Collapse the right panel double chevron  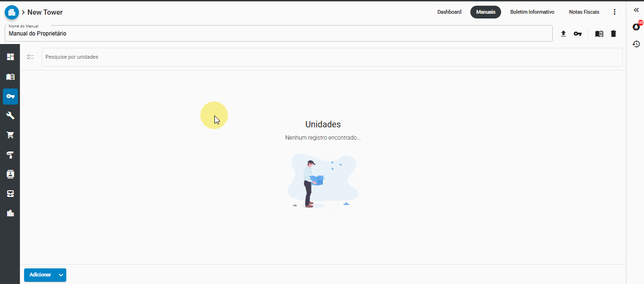[x=636, y=10]
